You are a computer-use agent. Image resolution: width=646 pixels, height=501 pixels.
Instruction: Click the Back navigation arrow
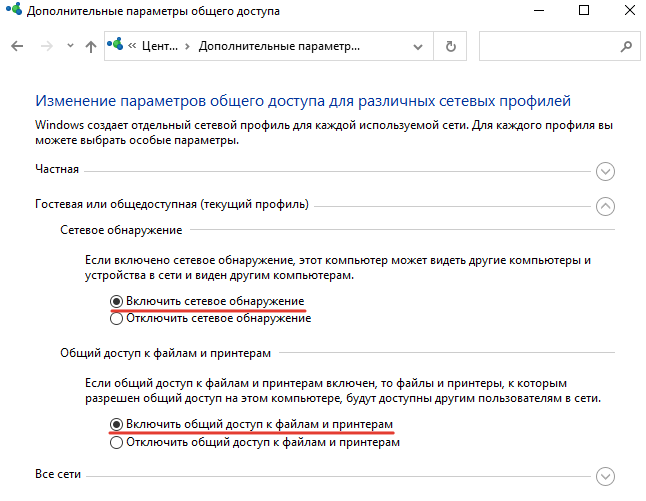(x=17, y=46)
